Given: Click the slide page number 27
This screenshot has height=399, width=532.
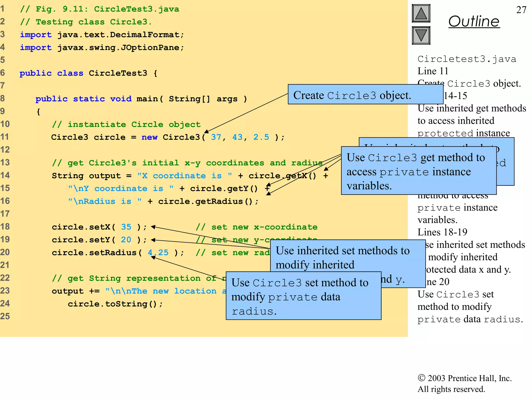Looking at the screenshot, I should tap(521, 10).
